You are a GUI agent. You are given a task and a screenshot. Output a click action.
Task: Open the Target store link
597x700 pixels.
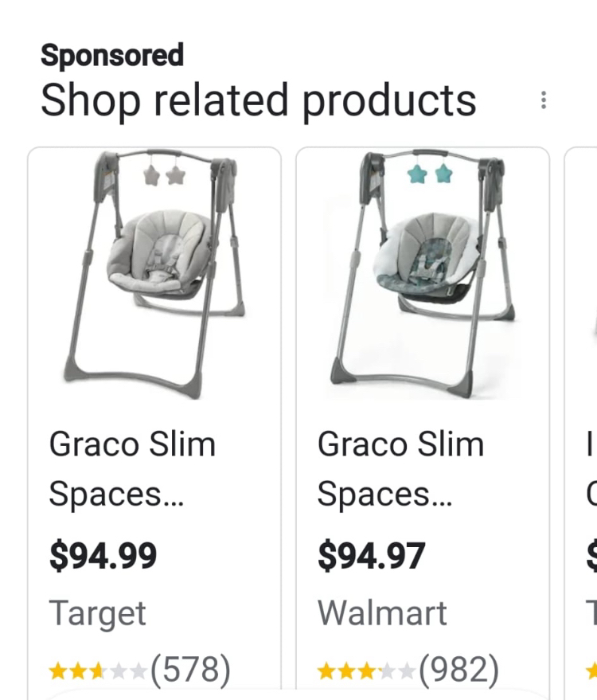(x=97, y=612)
